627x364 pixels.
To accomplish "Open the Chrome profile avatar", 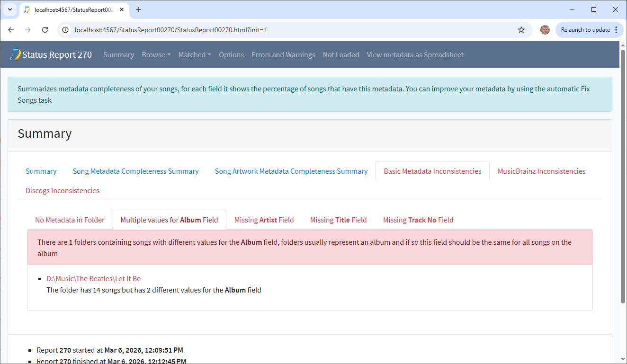I will (545, 30).
